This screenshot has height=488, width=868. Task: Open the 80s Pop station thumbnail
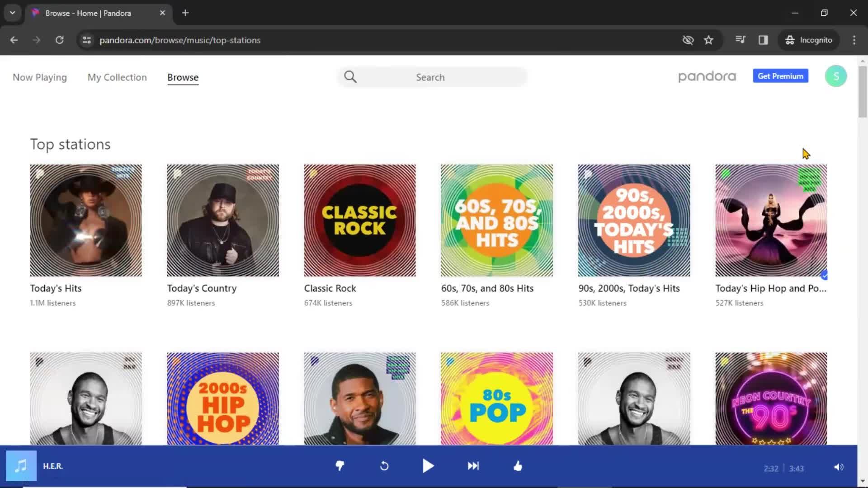pyautogui.click(x=497, y=399)
